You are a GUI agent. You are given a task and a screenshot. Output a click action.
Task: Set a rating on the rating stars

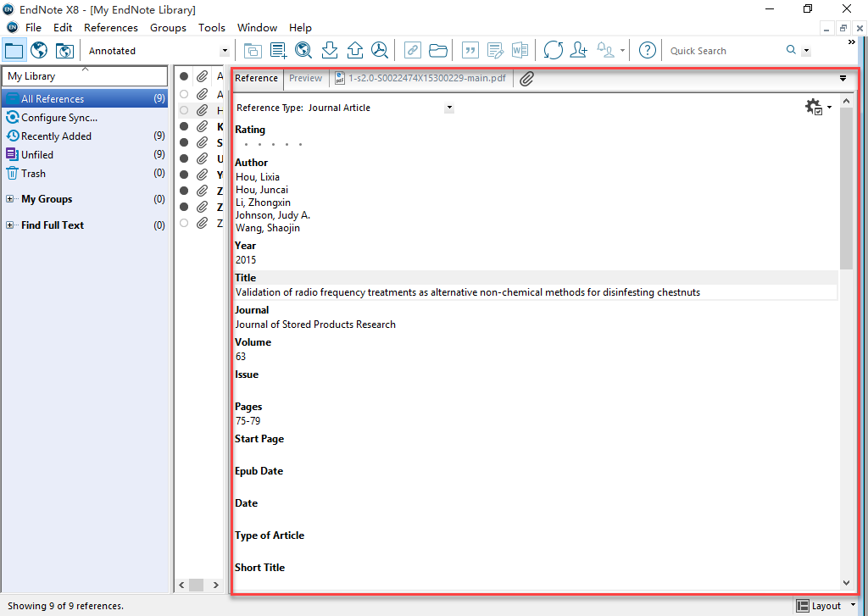coord(271,145)
